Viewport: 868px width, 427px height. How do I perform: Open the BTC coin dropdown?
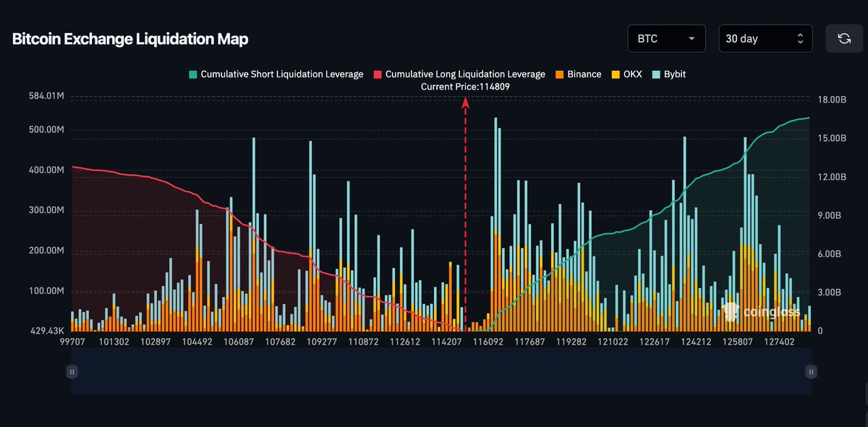tap(666, 38)
